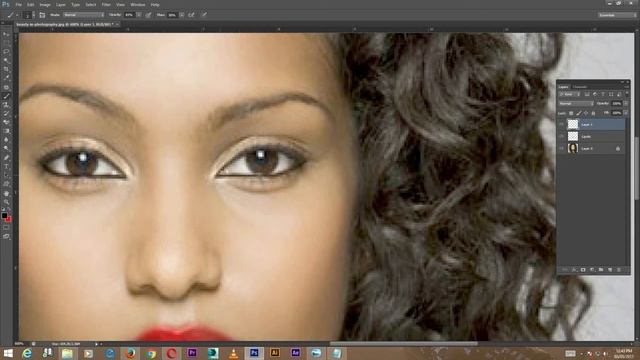The height and width of the screenshot is (360, 640).
Task: Open the Image menu
Action: click(45, 4)
